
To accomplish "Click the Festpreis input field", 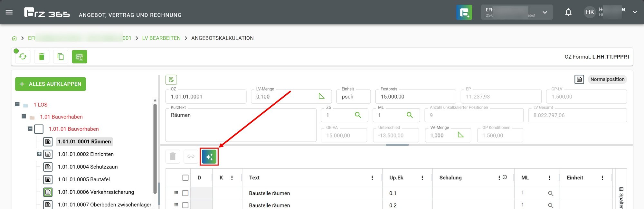I will [x=415, y=97].
